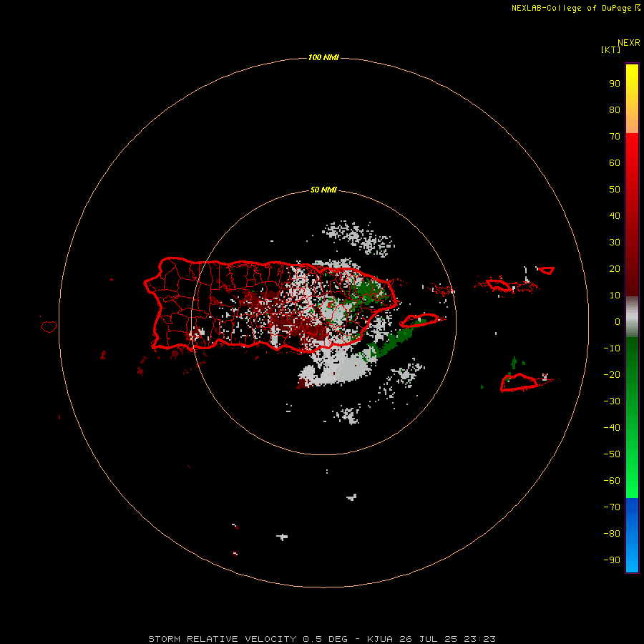The image size is (644, 644).
Task: Click the 40 value on velocity scale
Action: [x=615, y=215]
